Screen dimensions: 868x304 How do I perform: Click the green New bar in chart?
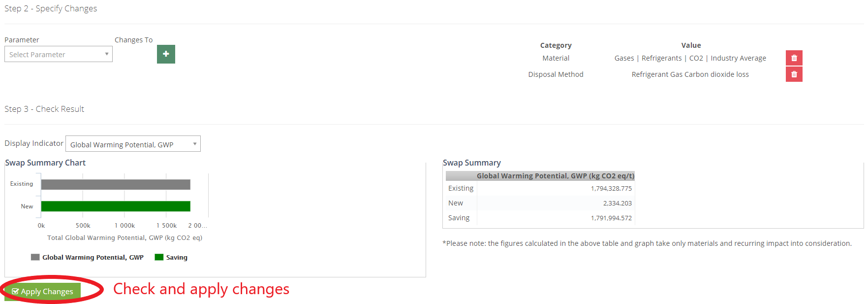[x=116, y=206]
